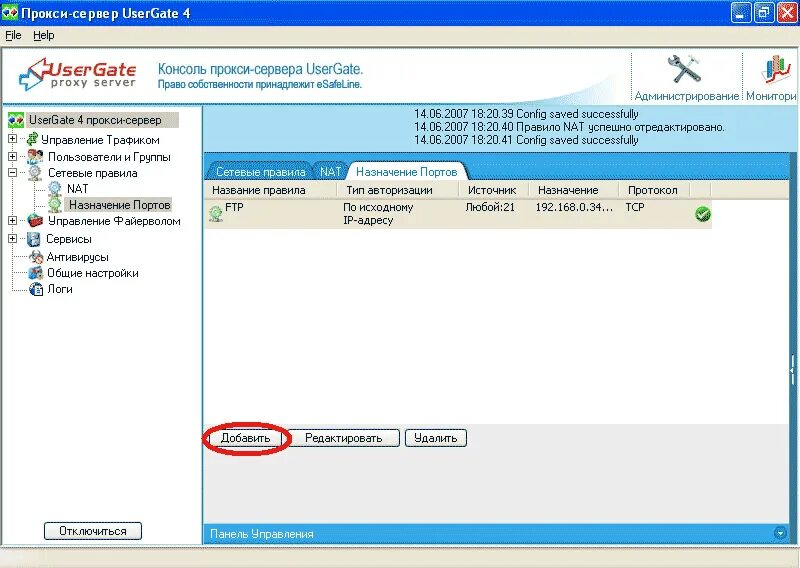The width and height of the screenshot is (800, 568).
Task: Click the По исходному IP-адресу cell
Action: point(378,214)
